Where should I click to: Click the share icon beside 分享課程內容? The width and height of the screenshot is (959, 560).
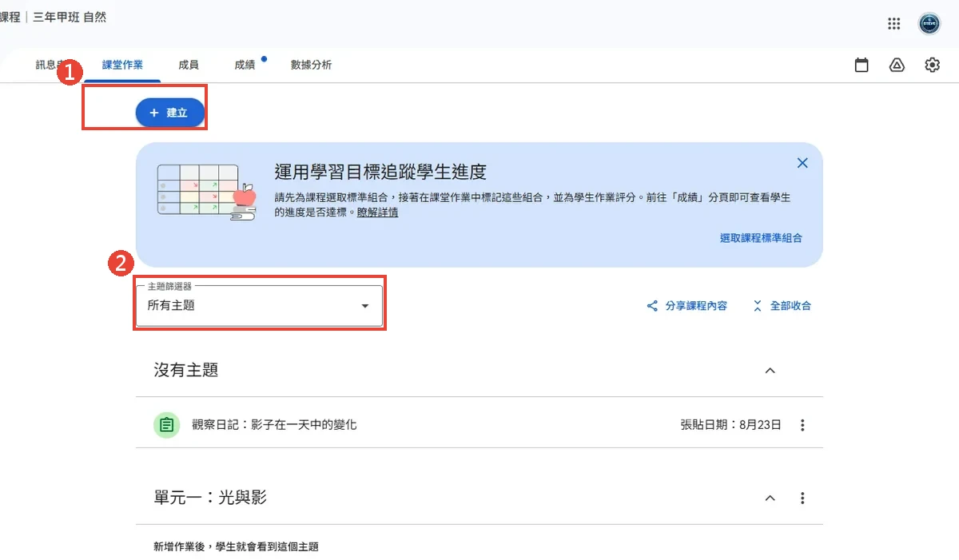[652, 306]
